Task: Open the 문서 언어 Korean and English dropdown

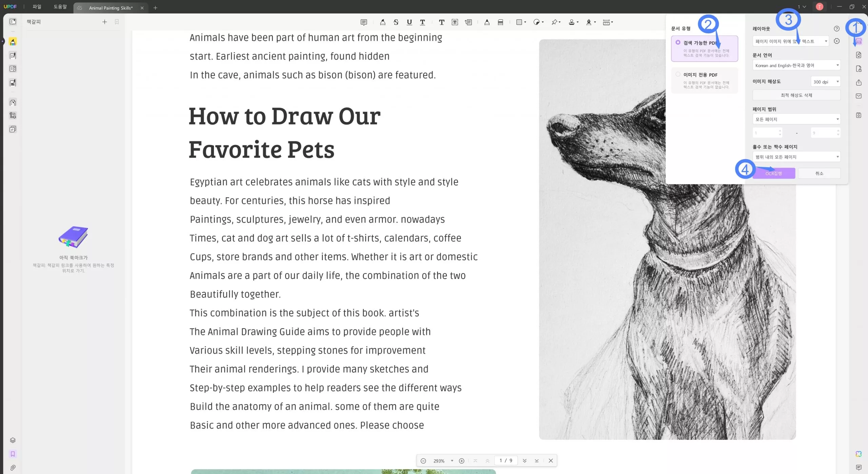Action: (x=796, y=65)
